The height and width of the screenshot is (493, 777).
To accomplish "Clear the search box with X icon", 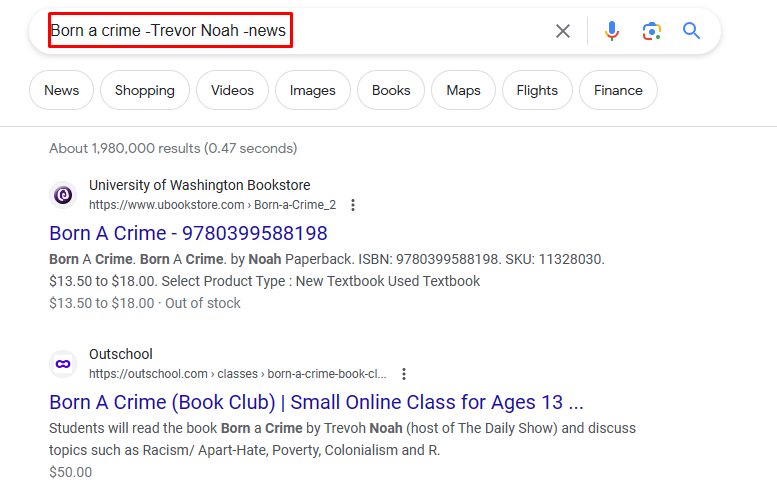I will pyautogui.click(x=562, y=31).
